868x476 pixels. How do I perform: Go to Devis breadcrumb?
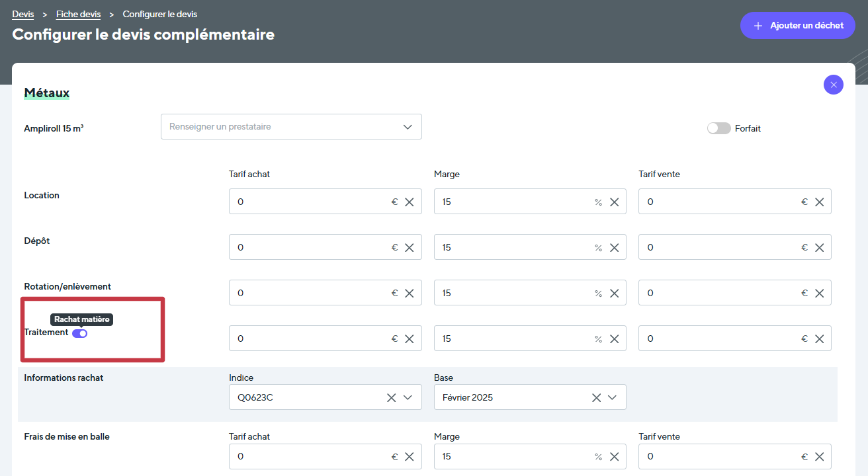click(22, 14)
